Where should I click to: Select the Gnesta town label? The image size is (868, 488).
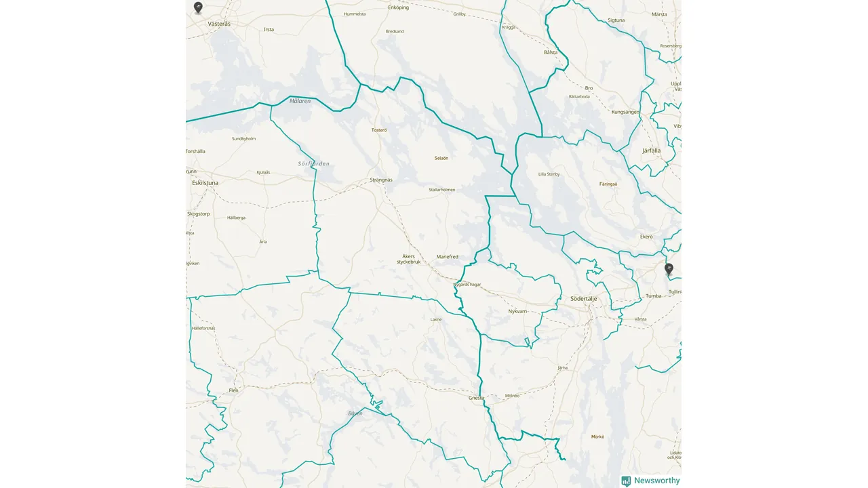tap(476, 398)
